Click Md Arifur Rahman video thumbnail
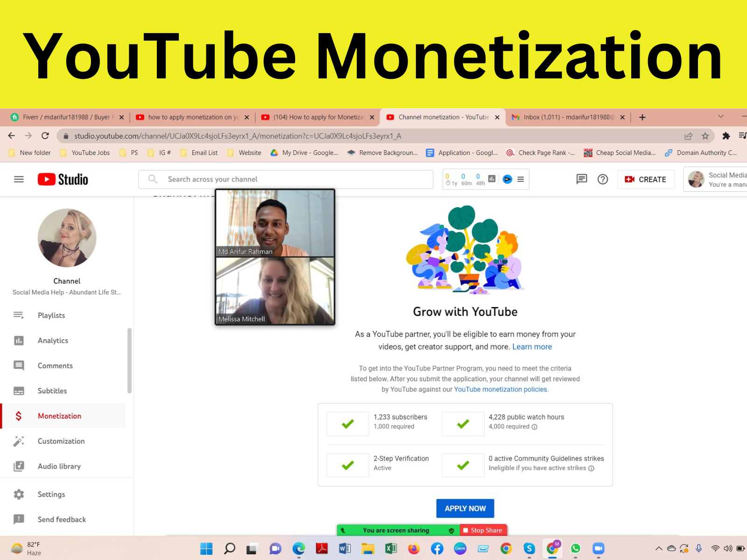This screenshot has width=747, height=560. (x=275, y=223)
